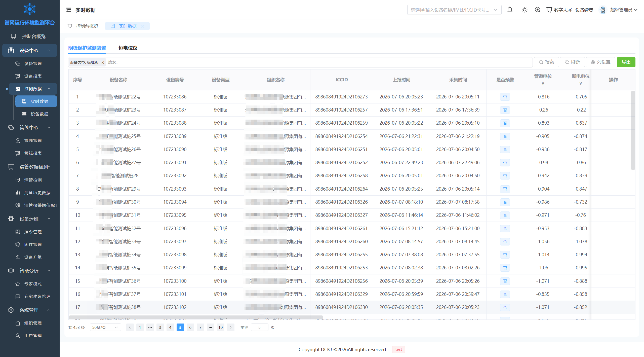Switch to the 控制台概览 page tab
Viewport: 644px width, 357px height.
point(83,26)
